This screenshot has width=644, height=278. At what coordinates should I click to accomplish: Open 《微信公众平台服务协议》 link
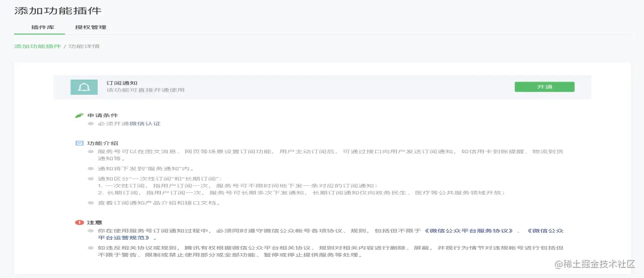point(469,230)
